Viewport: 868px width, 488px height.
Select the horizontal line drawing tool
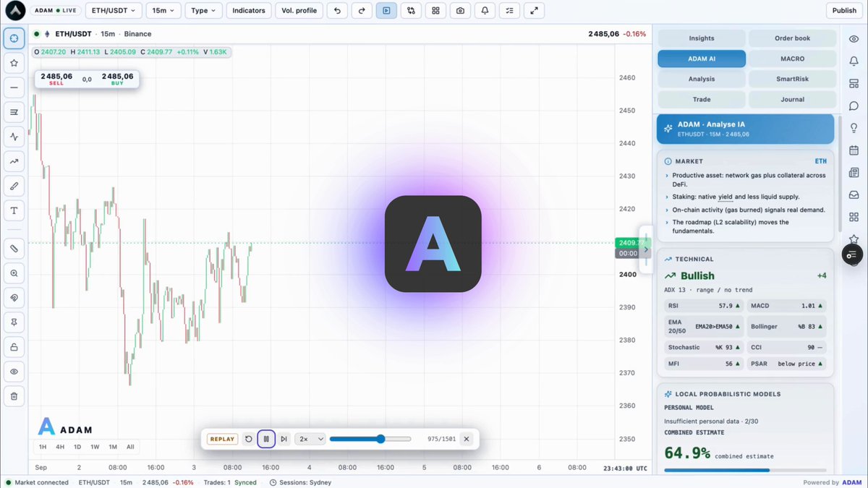click(x=14, y=87)
